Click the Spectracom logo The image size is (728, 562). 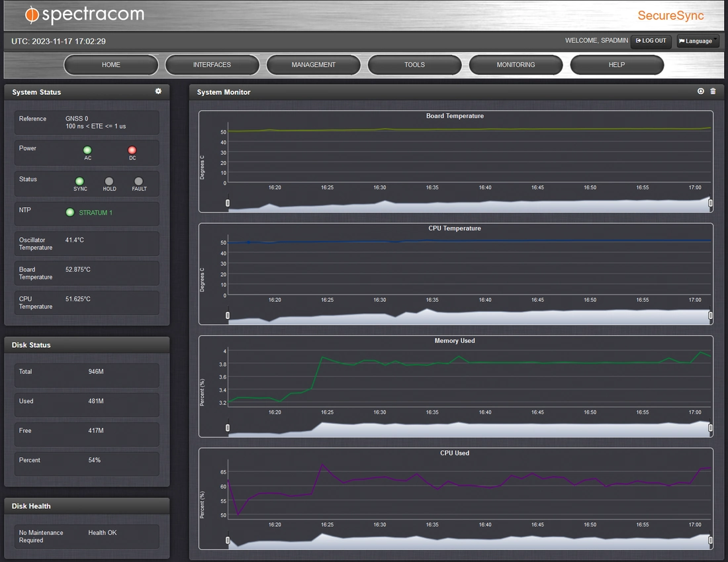pos(85,15)
